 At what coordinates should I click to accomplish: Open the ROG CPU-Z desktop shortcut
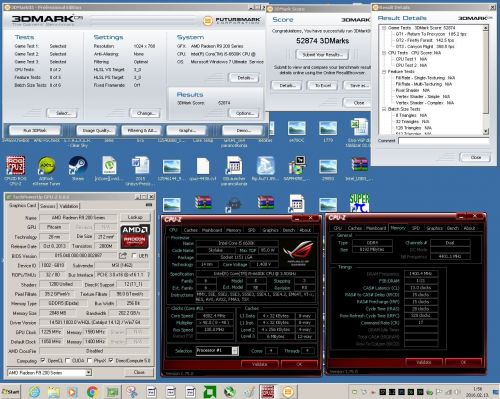click(15, 166)
